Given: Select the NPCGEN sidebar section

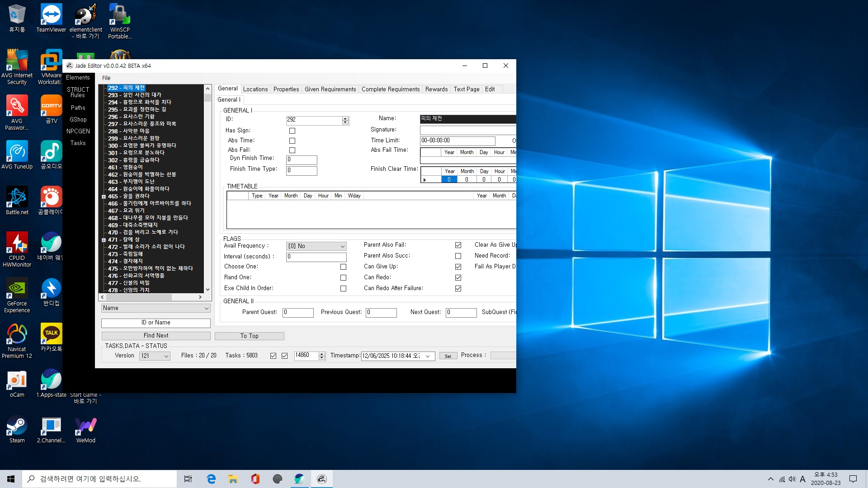Looking at the screenshot, I should coord(78,131).
